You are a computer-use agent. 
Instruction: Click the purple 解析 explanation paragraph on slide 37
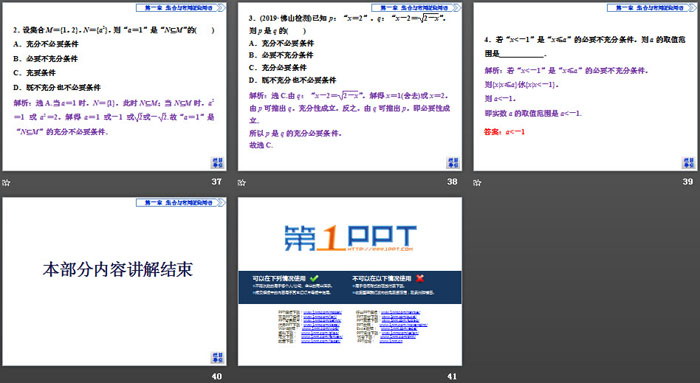click(114, 117)
